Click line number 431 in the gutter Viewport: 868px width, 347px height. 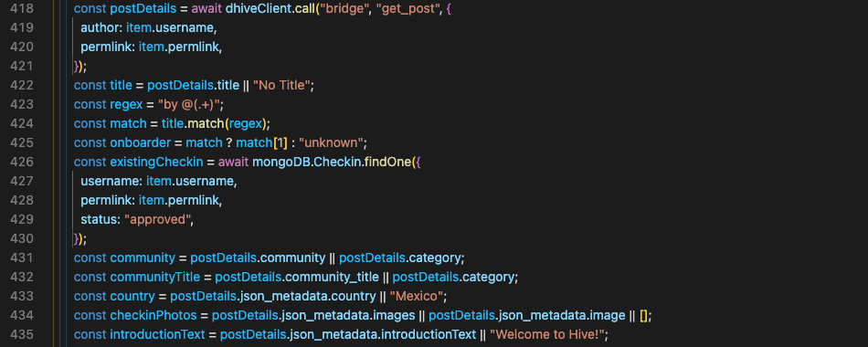(x=22, y=258)
